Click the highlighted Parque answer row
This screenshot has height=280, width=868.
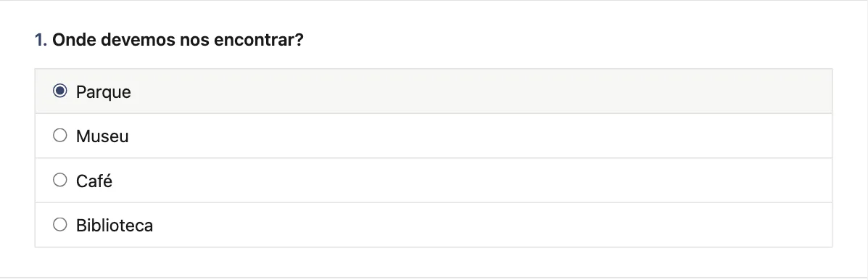coord(434,91)
